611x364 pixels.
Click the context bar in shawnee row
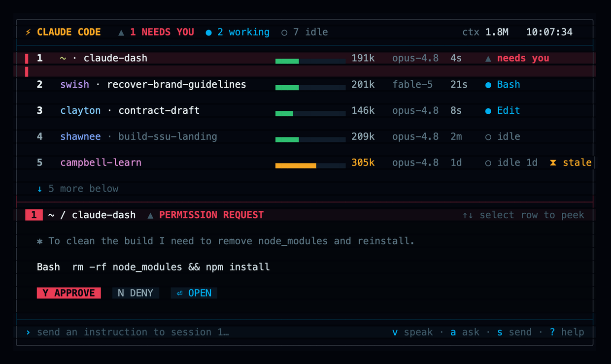coord(310,139)
